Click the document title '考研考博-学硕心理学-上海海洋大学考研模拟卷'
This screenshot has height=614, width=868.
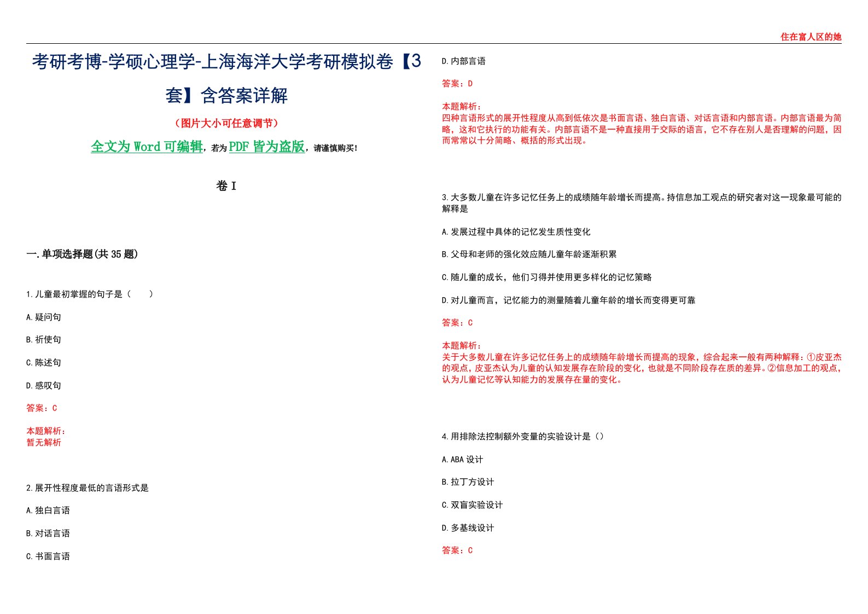(x=226, y=78)
